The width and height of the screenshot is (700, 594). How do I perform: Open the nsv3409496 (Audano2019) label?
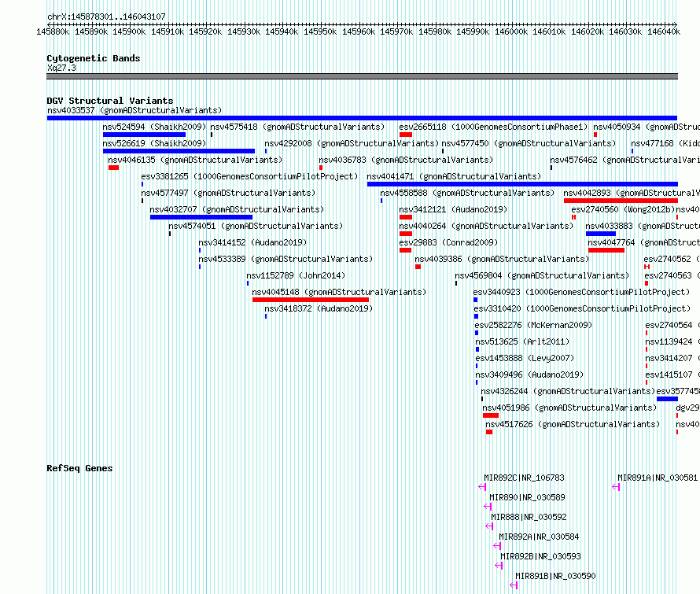529,374
